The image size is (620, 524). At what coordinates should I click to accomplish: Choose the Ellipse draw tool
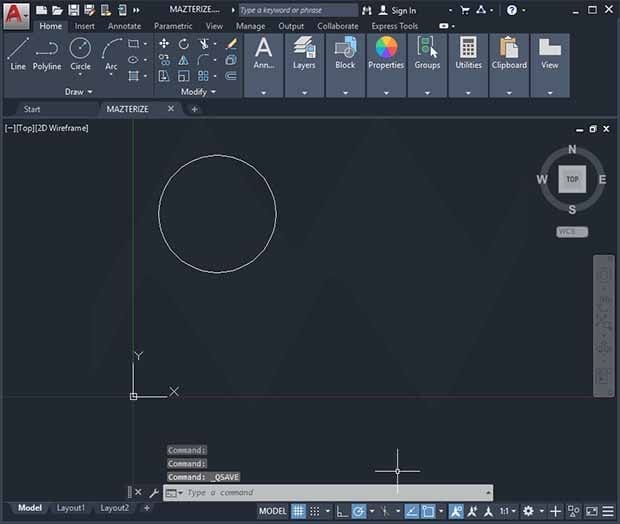(134, 60)
